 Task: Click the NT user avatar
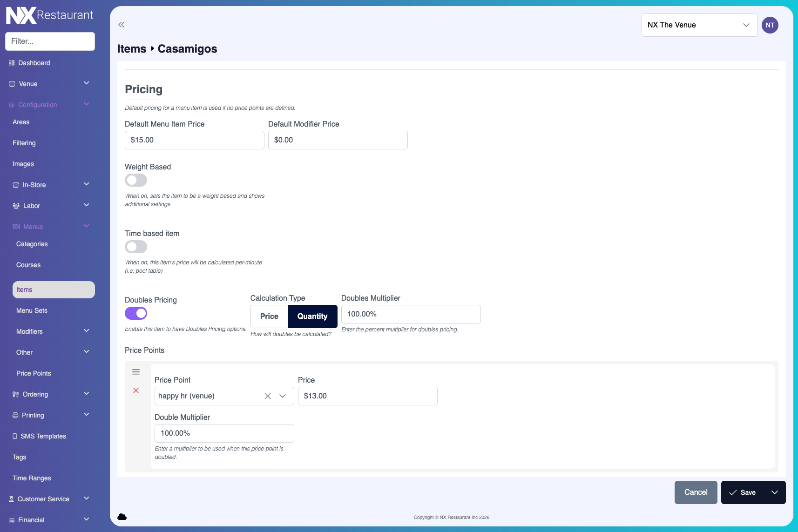click(x=770, y=25)
